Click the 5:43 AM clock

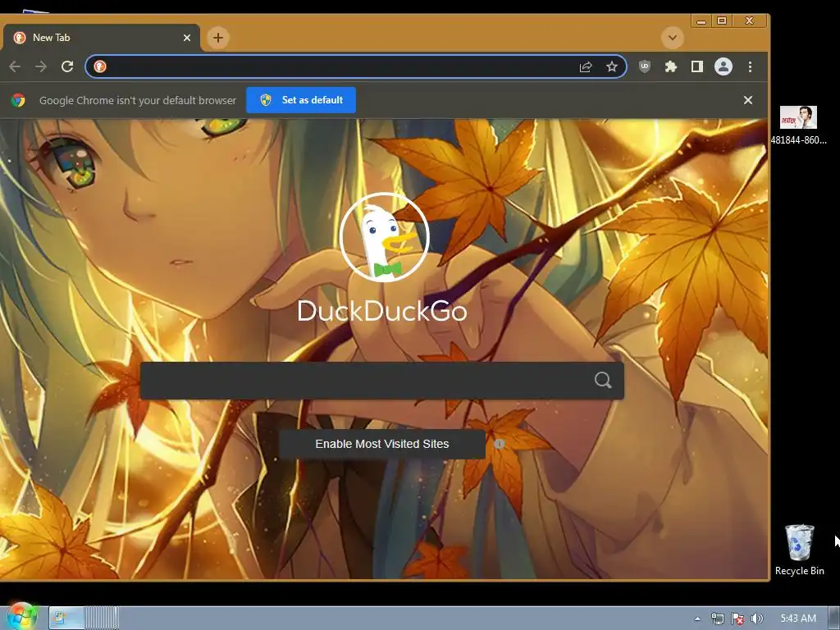[798, 619]
